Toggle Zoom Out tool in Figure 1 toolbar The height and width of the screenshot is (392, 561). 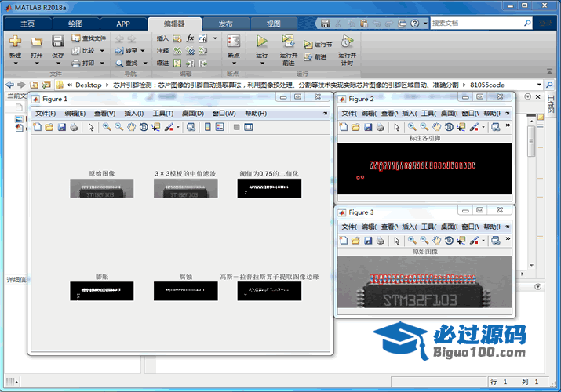[x=119, y=127]
